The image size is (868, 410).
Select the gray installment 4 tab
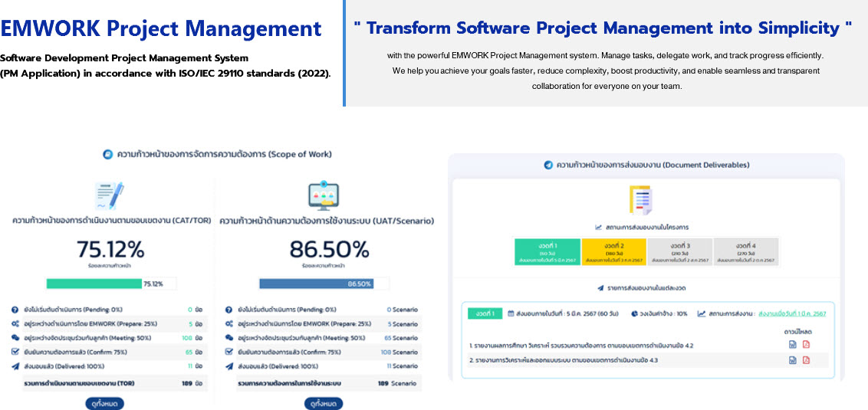[746, 252]
